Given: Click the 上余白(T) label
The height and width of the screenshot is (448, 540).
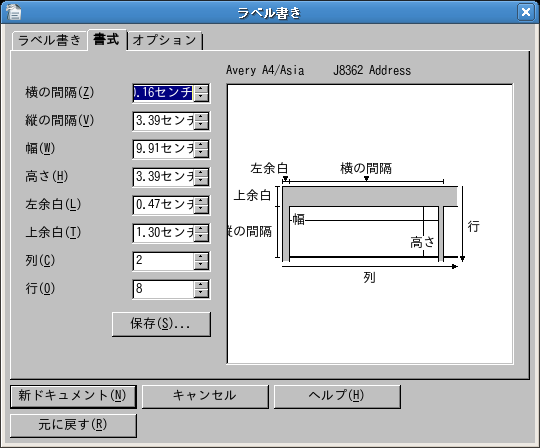Looking at the screenshot, I should (53, 232).
